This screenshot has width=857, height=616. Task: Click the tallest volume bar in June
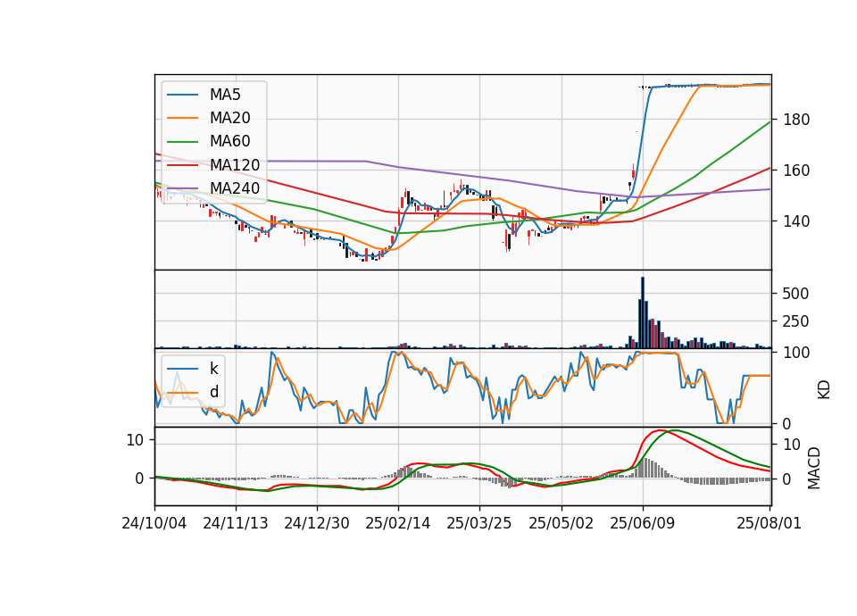pos(643,312)
